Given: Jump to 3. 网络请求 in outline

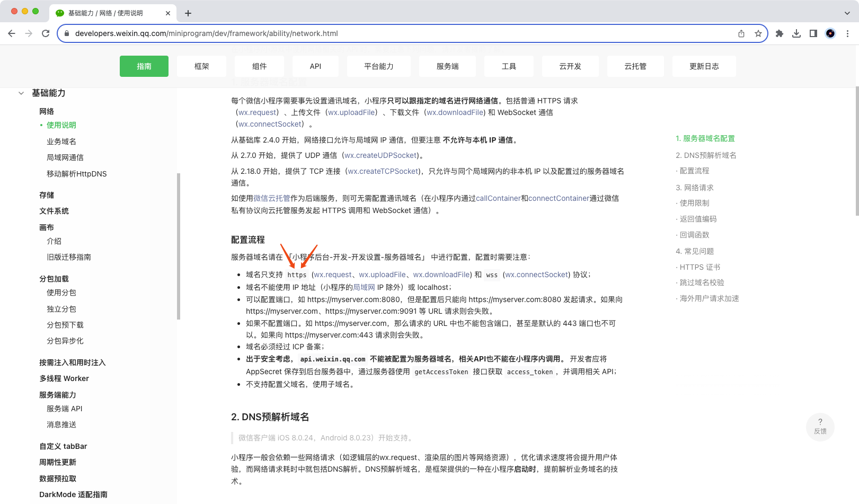Looking at the screenshot, I should [x=695, y=188].
